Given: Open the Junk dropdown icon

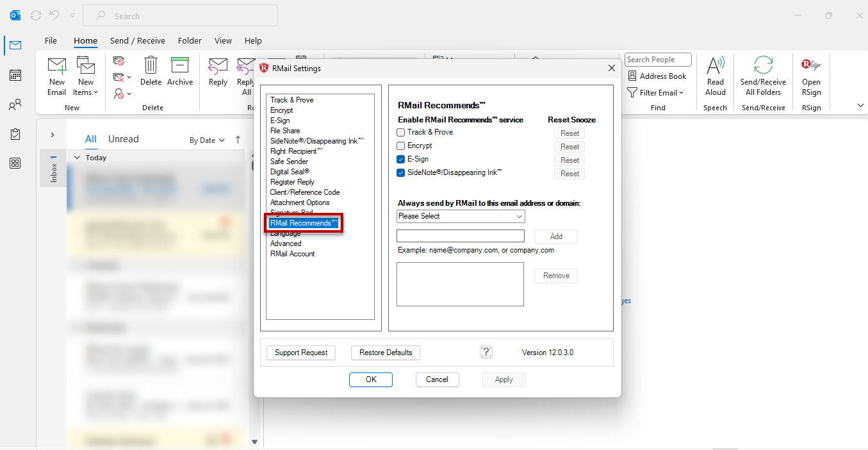Looking at the screenshot, I should [x=122, y=94].
